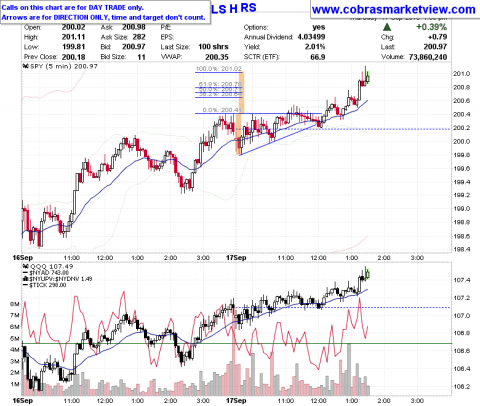Click the 201.0 price axis label
Viewport: 480px width, 406px height.
coord(462,74)
